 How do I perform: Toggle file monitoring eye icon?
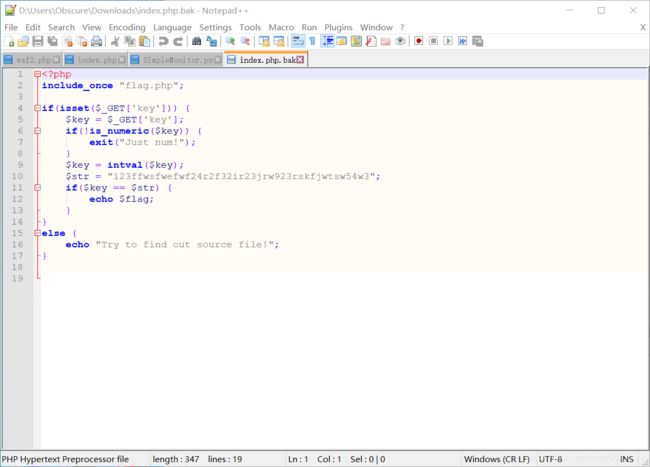tap(400, 41)
